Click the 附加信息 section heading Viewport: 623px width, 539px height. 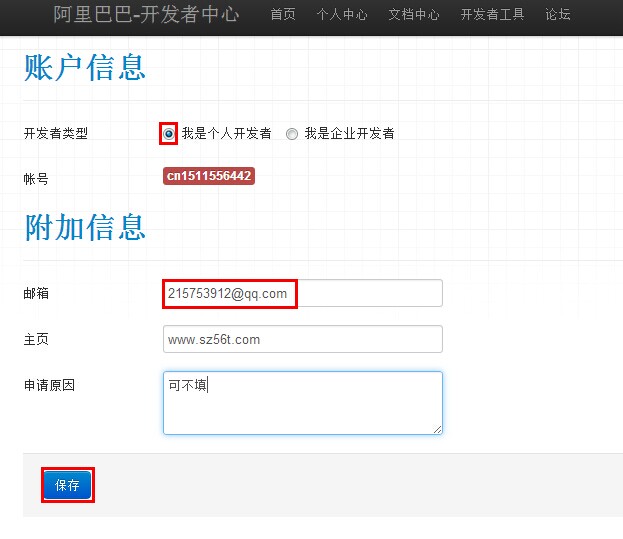click(x=85, y=227)
